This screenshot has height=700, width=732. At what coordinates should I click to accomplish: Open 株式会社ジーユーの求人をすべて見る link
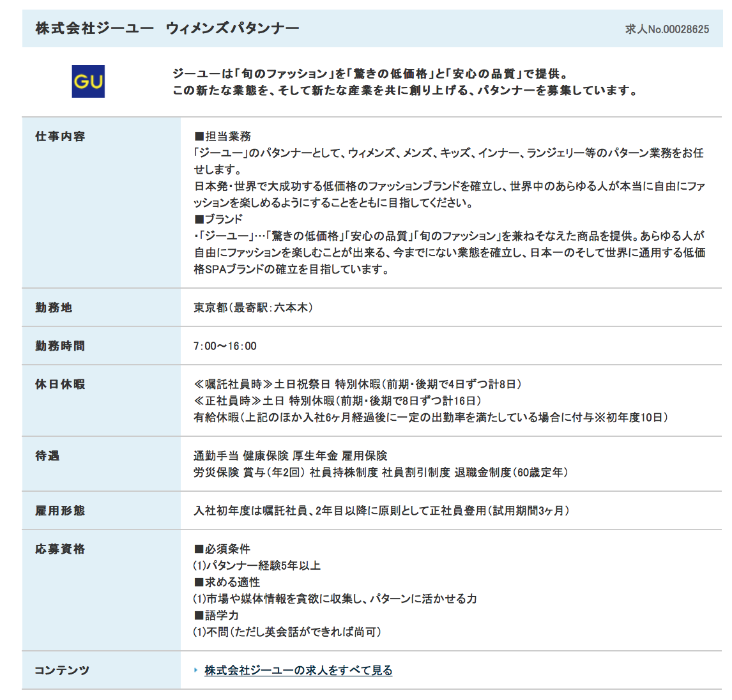click(298, 670)
